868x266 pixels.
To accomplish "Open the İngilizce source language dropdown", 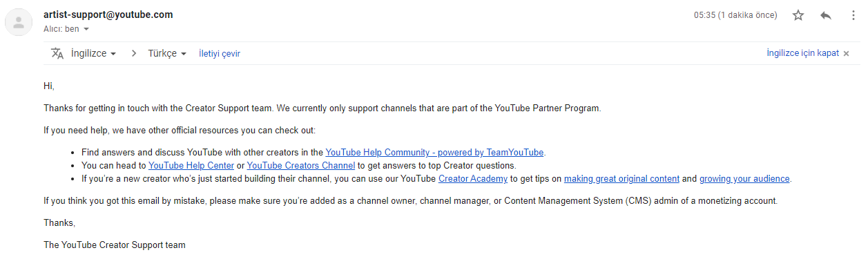I will pos(93,53).
